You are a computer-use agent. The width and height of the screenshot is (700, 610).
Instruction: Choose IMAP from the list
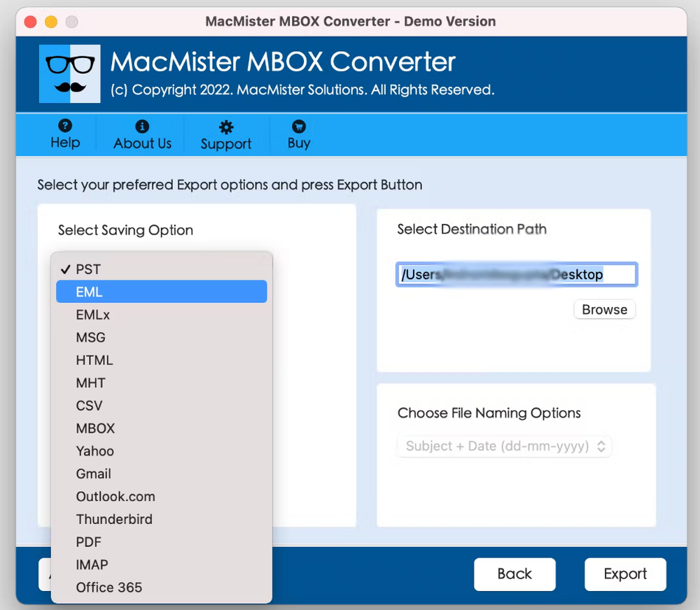pyautogui.click(x=162, y=565)
